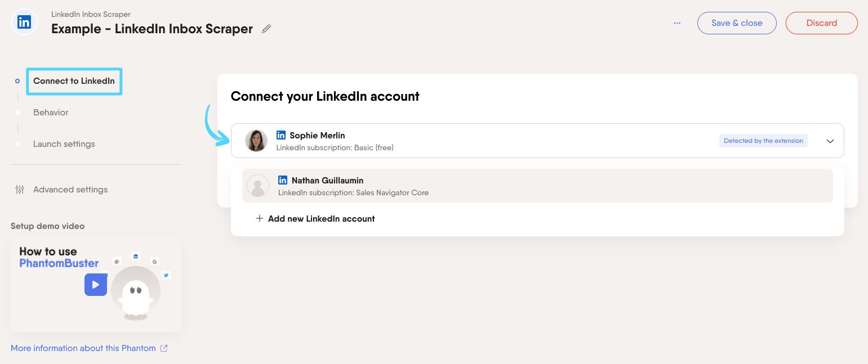
Task: Open the three-dots more options menu
Action: point(677,23)
